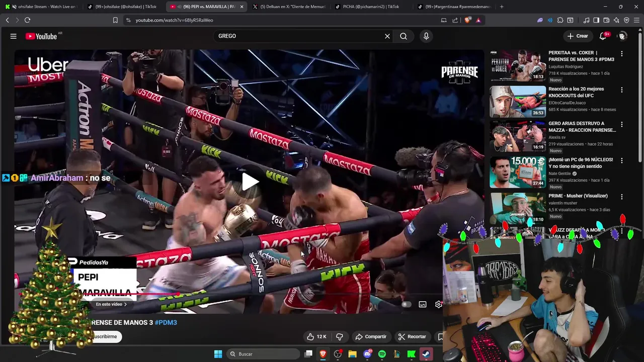Screen dimensions: 644x362
Task: Open the purple ghost extension
Action: (540, 20)
